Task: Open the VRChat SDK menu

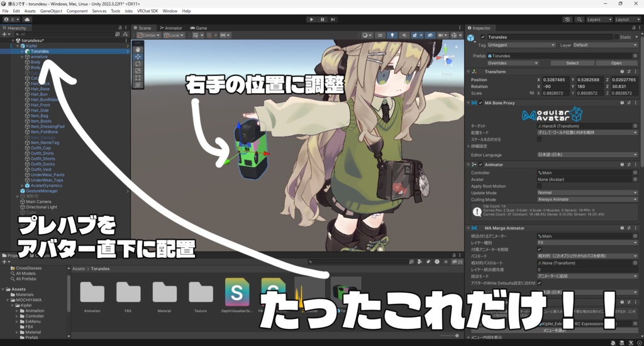Action: [x=147, y=11]
